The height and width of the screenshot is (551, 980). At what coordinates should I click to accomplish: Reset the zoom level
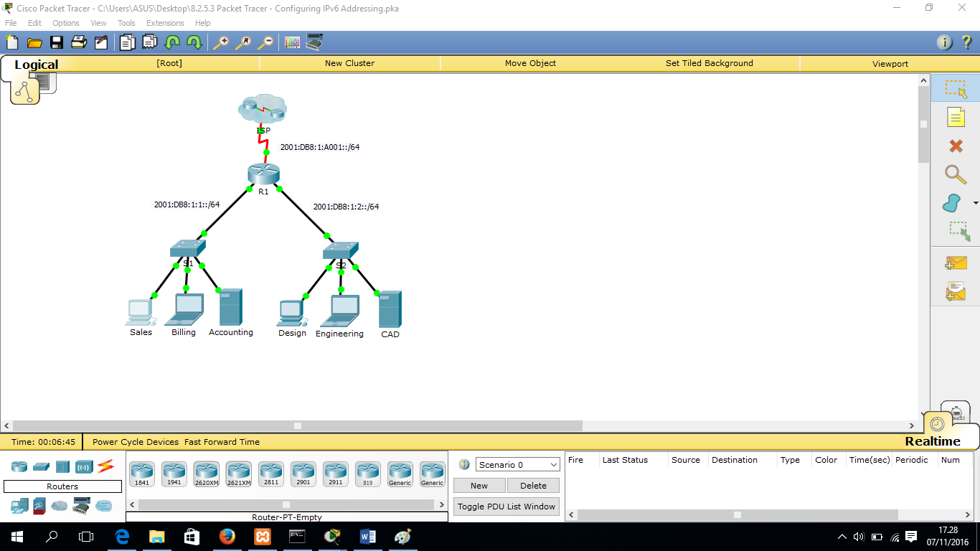(243, 43)
